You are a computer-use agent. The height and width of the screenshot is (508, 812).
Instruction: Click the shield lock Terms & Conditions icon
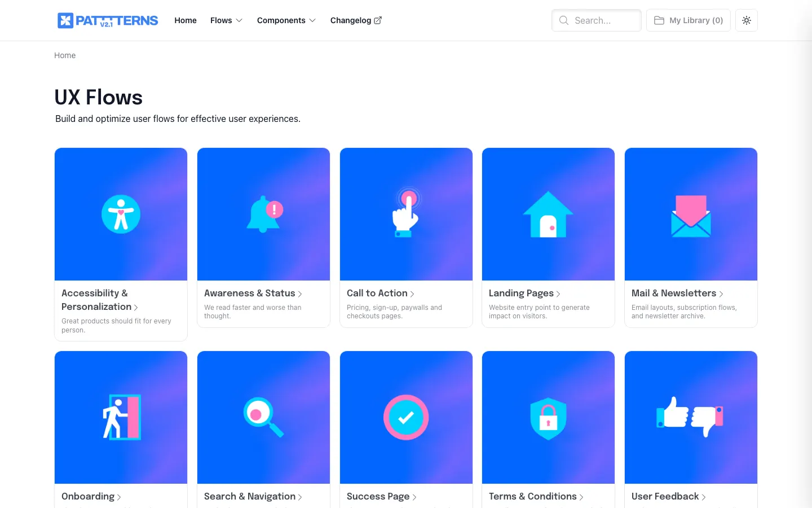[x=548, y=418]
